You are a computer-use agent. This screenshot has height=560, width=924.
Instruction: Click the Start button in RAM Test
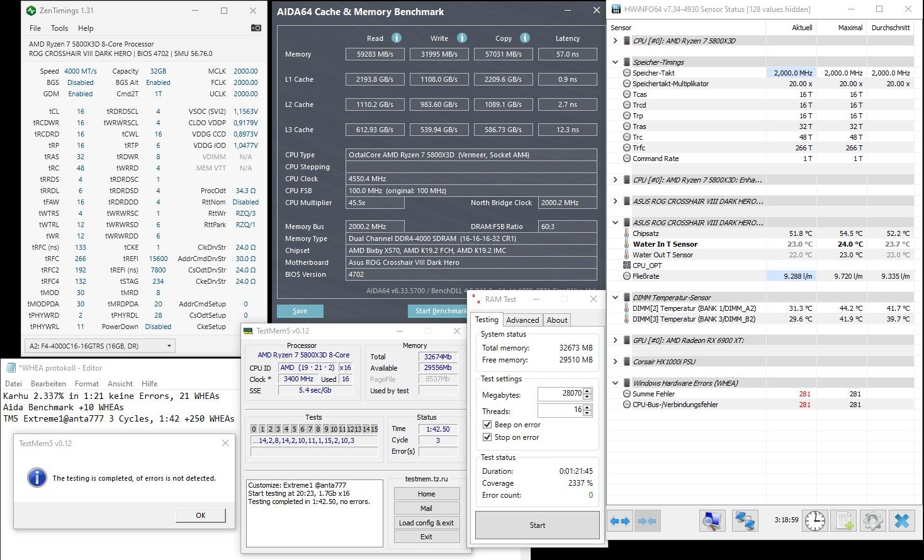pyautogui.click(x=537, y=525)
